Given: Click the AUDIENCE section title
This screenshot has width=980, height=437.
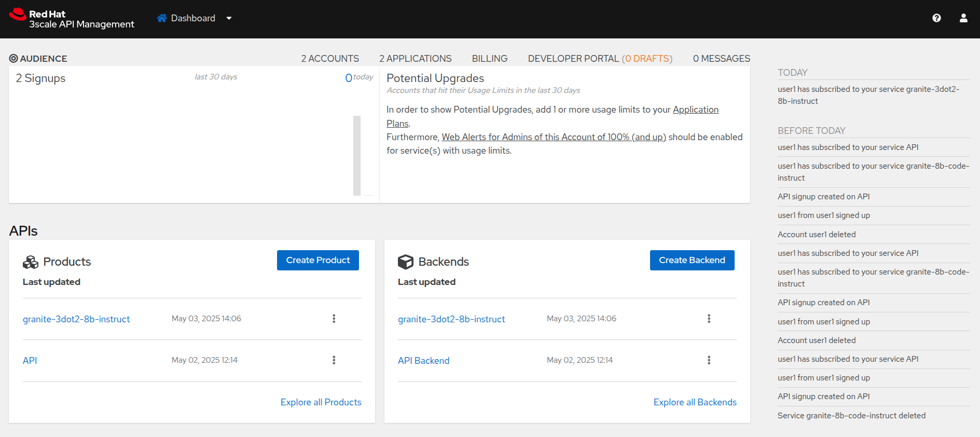Looking at the screenshot, I should (44, 59).
